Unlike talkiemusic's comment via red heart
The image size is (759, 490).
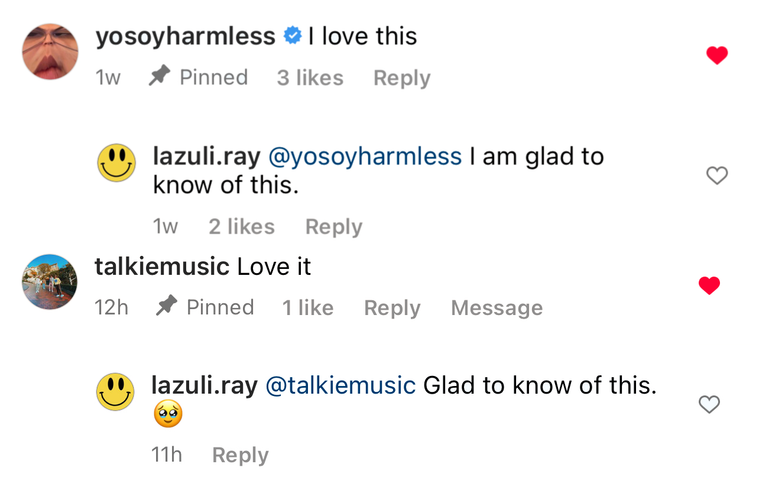tap(709, 285)
